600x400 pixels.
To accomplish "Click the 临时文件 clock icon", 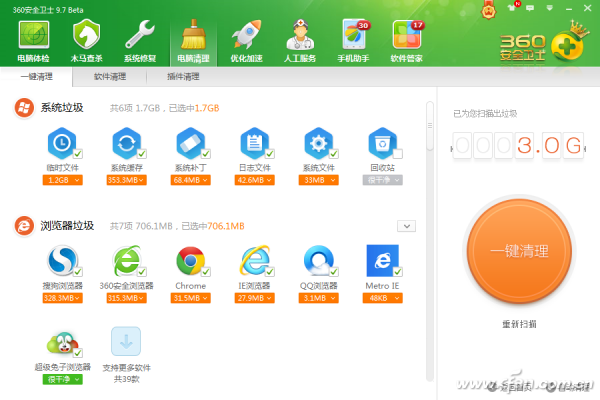I will point(62,143).
